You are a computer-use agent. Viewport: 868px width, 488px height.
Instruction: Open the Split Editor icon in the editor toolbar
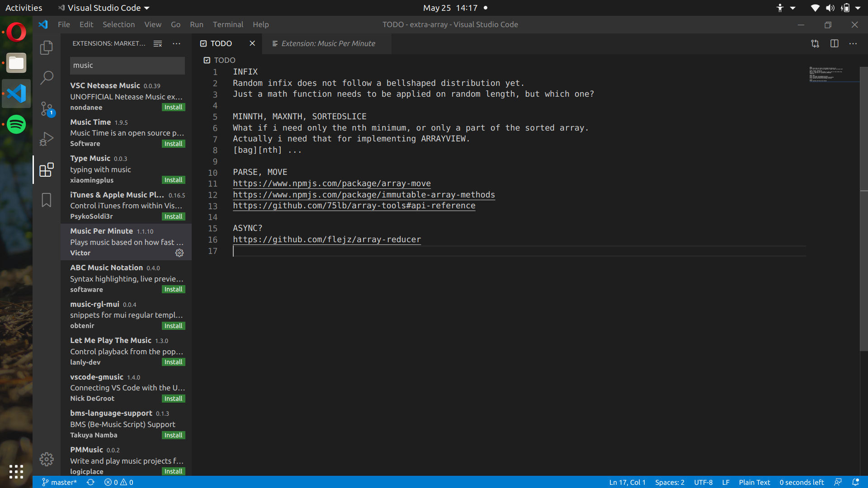[x=834, y=43]
